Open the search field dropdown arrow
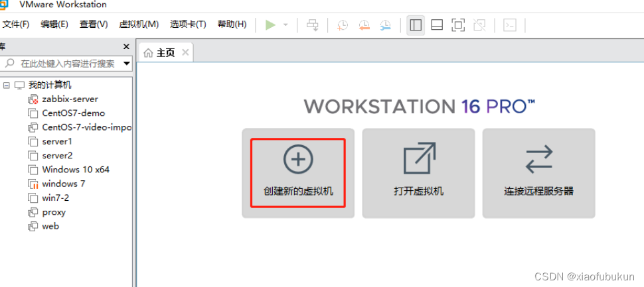 (x=127, y=64)
